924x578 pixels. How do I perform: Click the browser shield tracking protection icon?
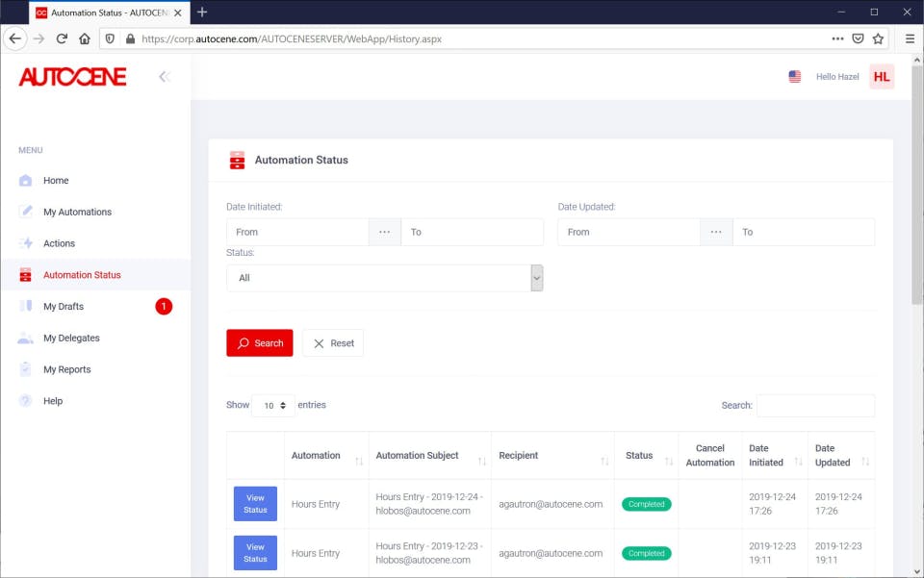click(x=110, y=38)
